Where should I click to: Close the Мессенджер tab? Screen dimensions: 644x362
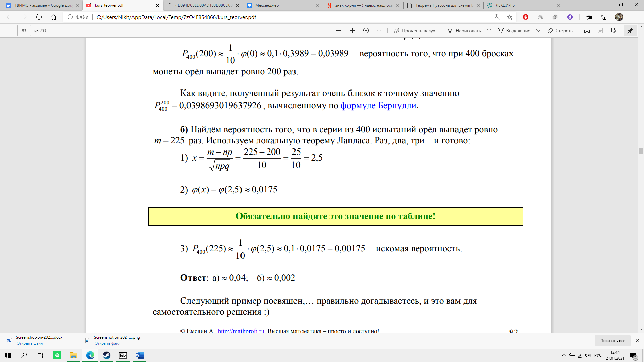click(318, 5)
